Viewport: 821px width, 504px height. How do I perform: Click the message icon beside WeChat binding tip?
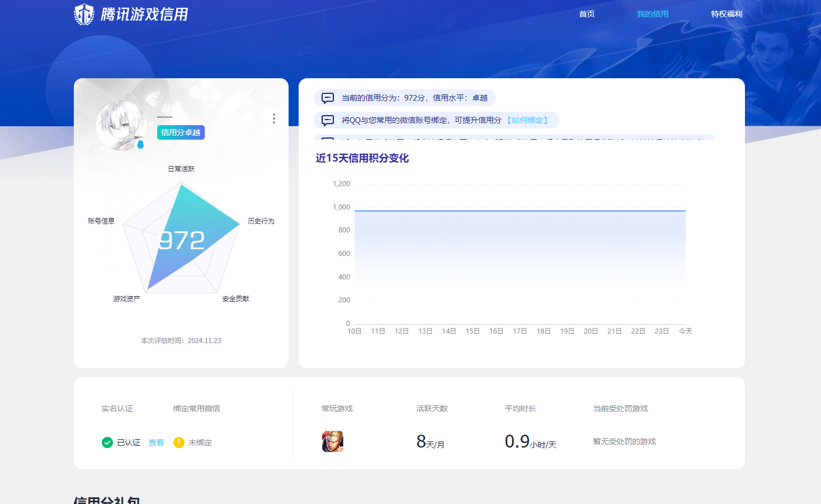tap(328, 120)
